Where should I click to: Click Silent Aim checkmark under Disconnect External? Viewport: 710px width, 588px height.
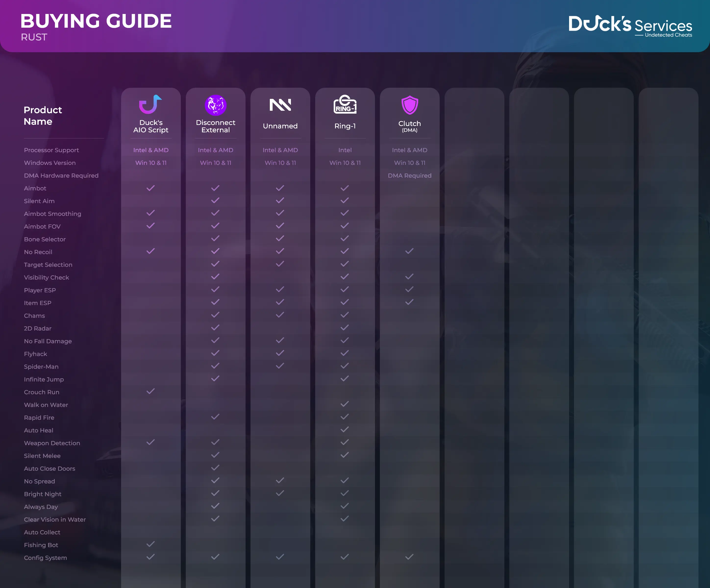coord(215,200)
